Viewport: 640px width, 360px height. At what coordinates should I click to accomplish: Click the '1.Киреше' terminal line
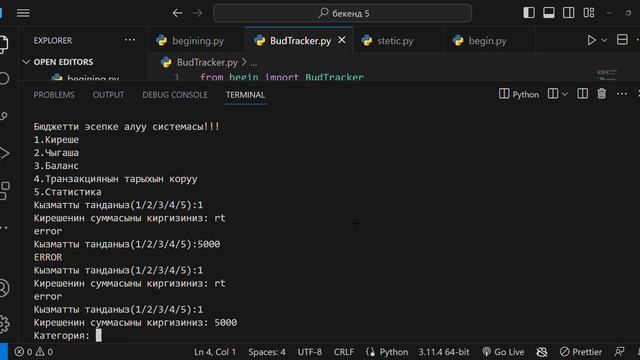[x=56, y=140]
